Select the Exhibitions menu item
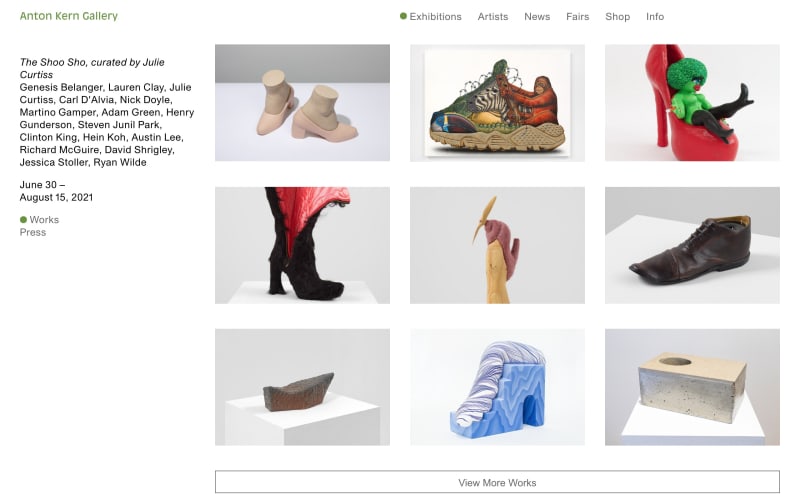Screen dimensions: 800x500 pyautogui.click(x=435, y=17)
